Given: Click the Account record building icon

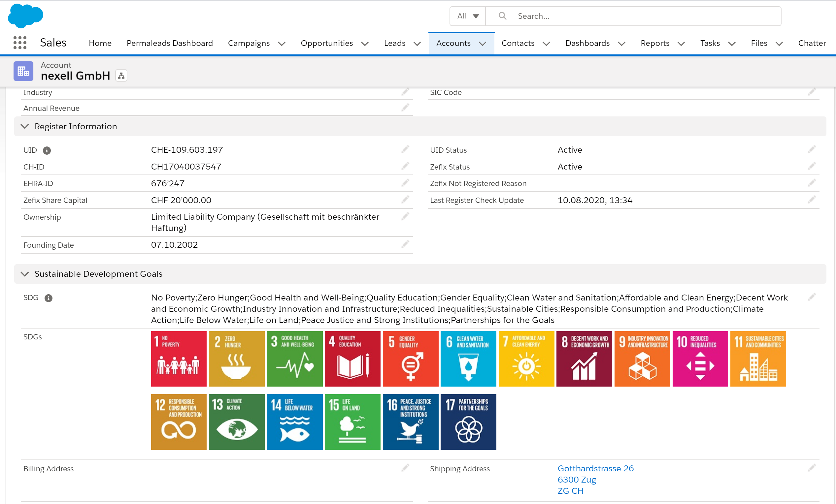Looking at the screenshot, I should pos(23,71).
